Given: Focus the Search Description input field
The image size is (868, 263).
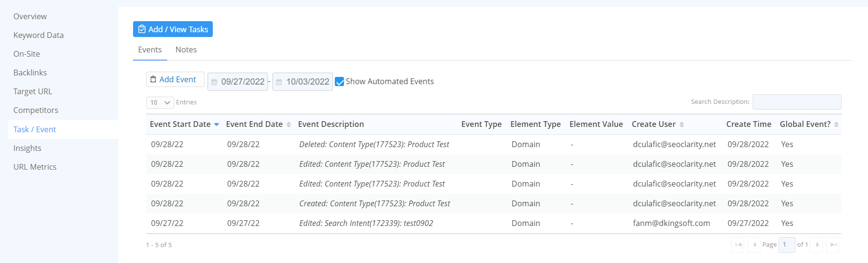Looking at the screenshot, I should pyautogui.click(x=796, y=102).
